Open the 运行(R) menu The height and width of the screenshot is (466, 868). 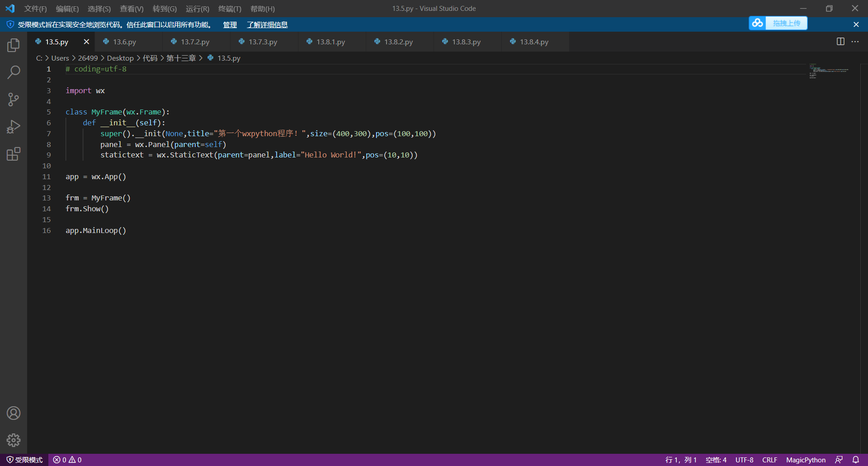(x=198, y=9)
